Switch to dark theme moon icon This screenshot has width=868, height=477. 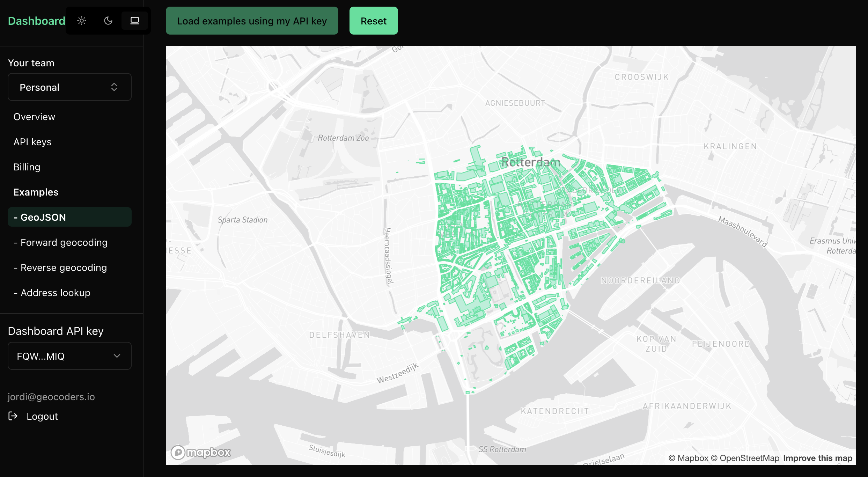tap(108, 21)
